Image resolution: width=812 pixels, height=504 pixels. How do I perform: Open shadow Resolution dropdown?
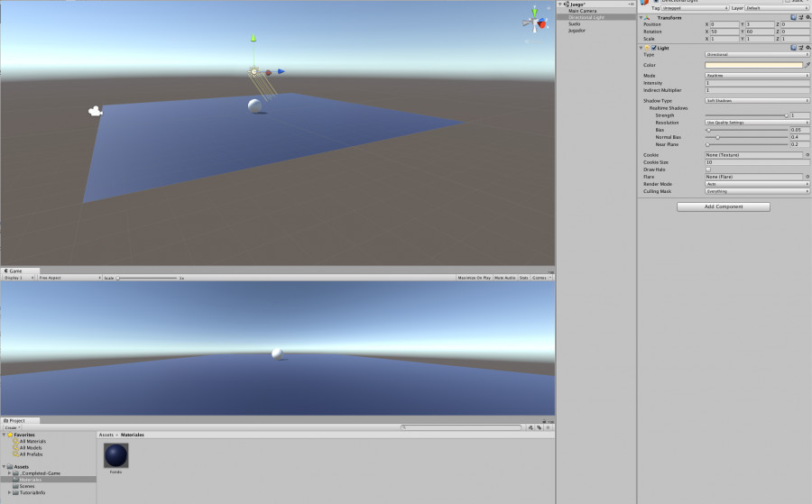coord(757,123)
